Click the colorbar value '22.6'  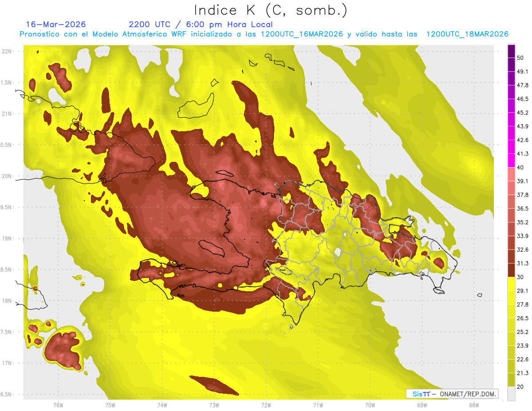pos(523,360)
